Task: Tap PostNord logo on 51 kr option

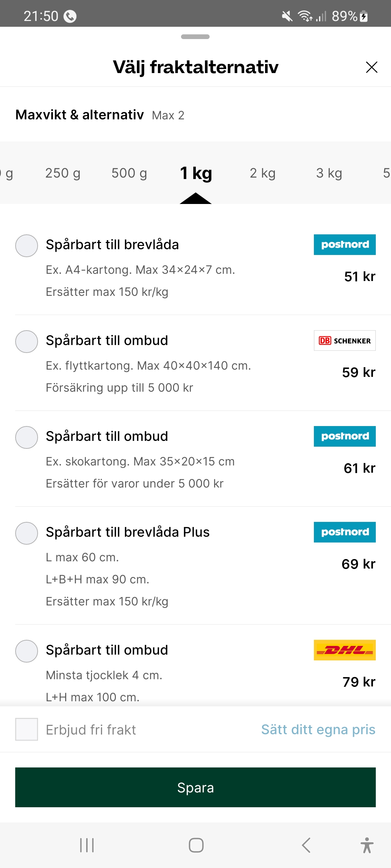Action: [345, 245]
